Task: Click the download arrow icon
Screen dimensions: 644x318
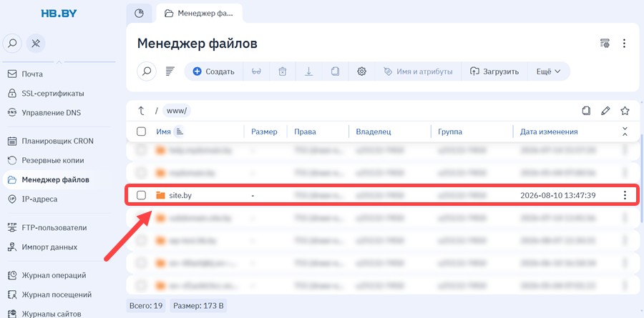Action: [x=309, y=71]
